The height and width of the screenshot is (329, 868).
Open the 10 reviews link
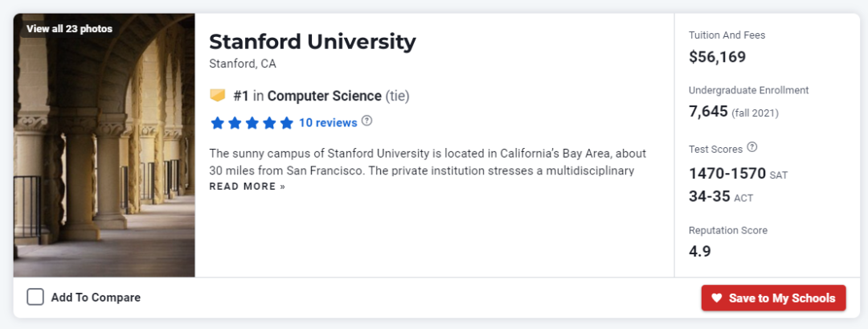[328, 123]
